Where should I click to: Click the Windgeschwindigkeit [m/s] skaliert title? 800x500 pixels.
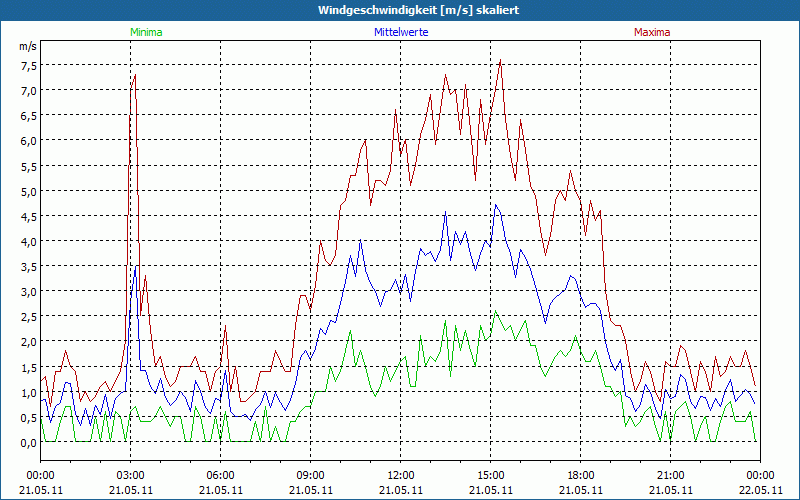418,10
